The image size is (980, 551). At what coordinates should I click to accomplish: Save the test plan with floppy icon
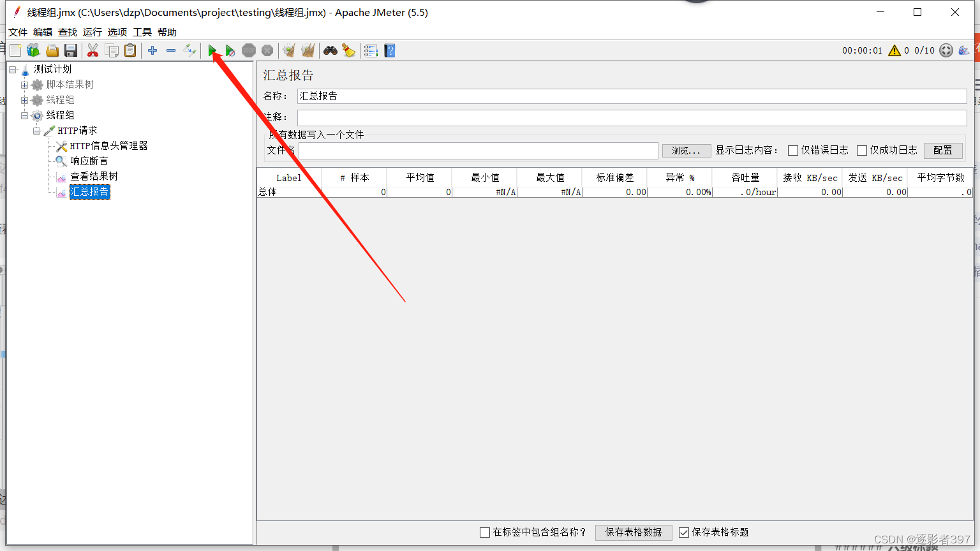click(71, 50)
